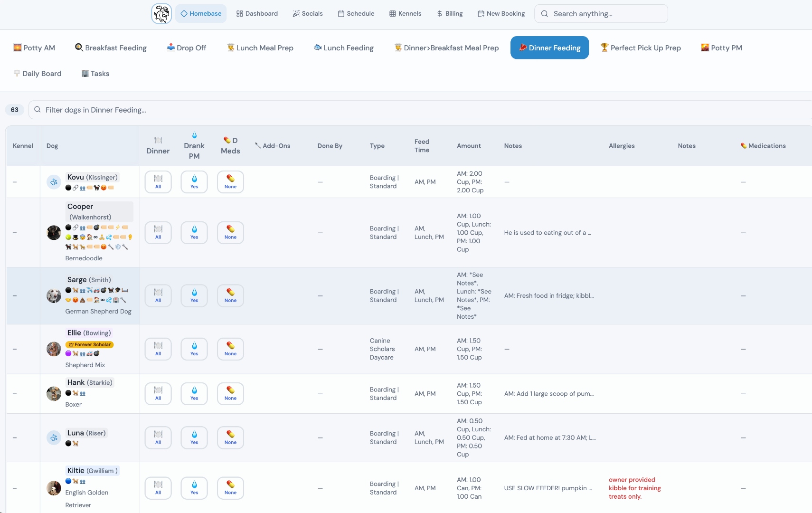Viewport: 812px width, 513px height.
Task: Click the New Booking button
Action: [501, 14]
